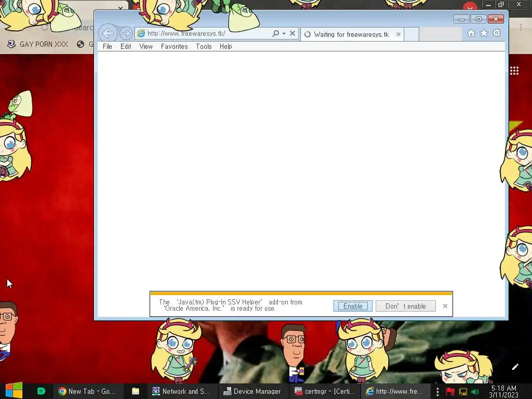
Task: Click the volume speaker tray icon
Action: pyautogui.click(x=475, y=392)
